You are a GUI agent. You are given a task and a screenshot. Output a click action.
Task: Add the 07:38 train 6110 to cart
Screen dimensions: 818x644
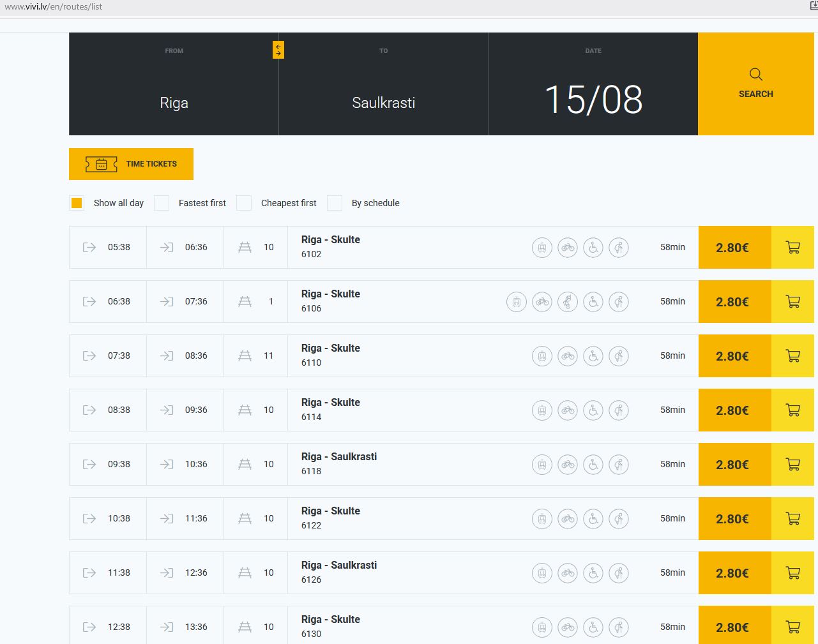point(792,356)
